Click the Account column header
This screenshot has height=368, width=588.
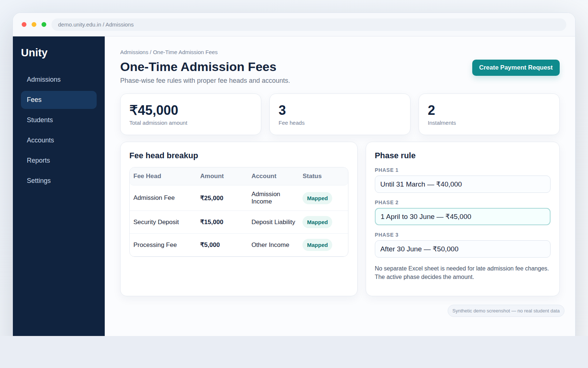pyautogui.click(x=264, y=176)
